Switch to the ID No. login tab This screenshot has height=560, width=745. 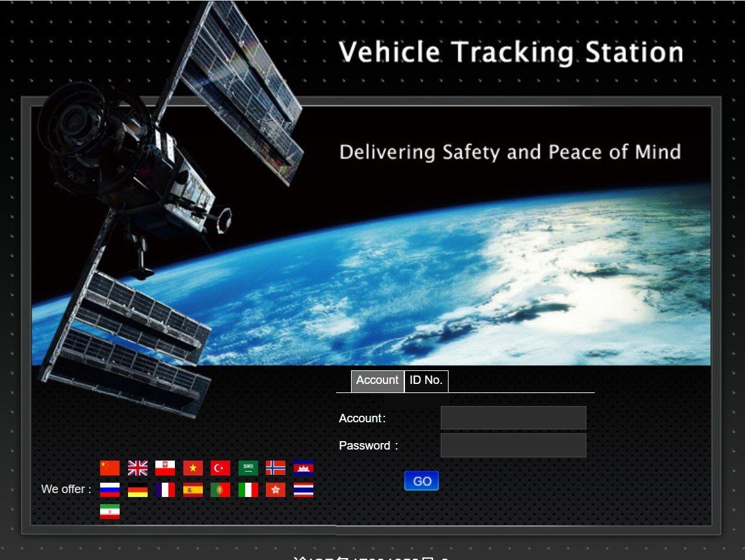pyautogui.click(x=426, y=381)
